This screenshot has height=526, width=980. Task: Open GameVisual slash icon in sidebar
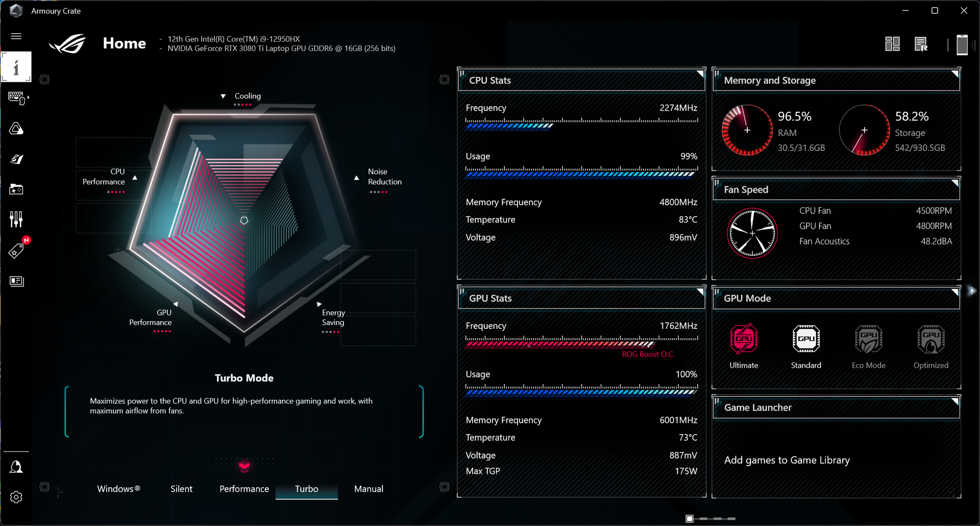pyautogui.click(x=16, y=159)
